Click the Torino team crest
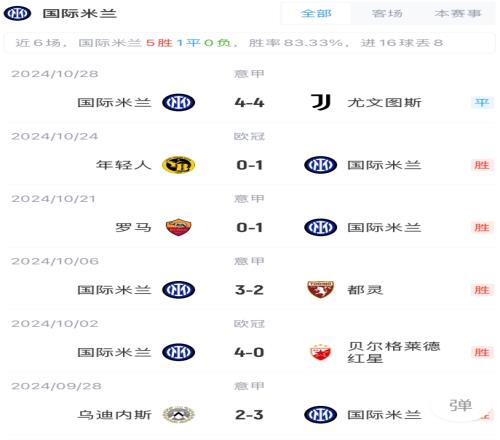 coord(320,289)
